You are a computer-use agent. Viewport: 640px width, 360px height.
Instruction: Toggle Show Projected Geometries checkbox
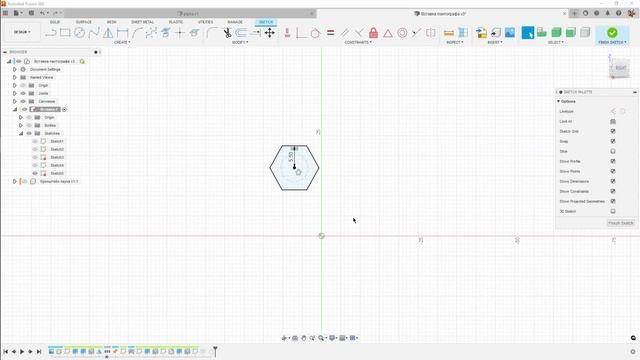tap(613, 201)
